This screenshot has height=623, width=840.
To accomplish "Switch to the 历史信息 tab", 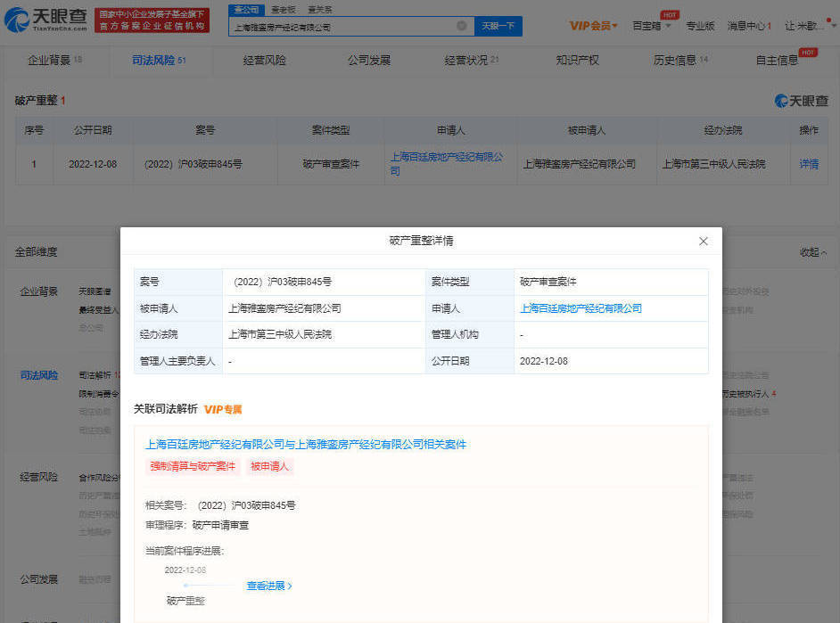I will coord(680,60).
